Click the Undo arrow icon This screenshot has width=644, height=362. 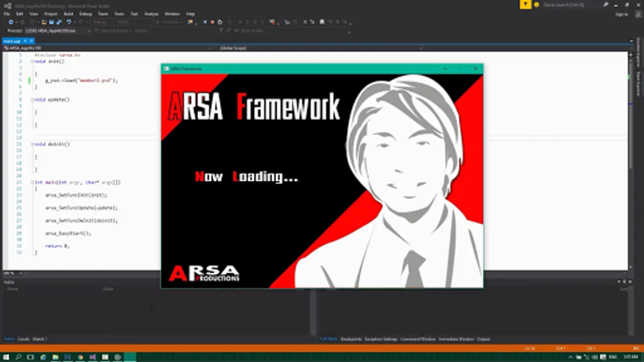click(x=69, y=22)
